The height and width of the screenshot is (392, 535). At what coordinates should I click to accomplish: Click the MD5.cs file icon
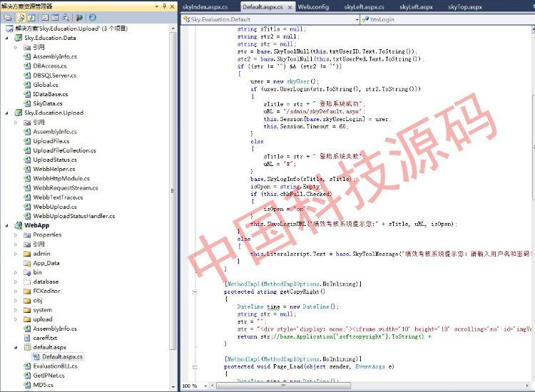tap(27, 385)
